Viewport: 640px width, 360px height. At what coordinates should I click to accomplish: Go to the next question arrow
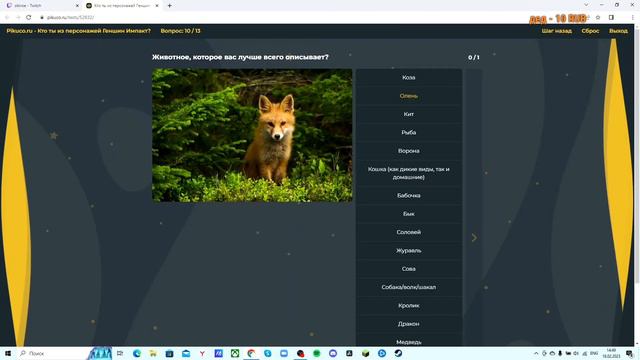474,238
